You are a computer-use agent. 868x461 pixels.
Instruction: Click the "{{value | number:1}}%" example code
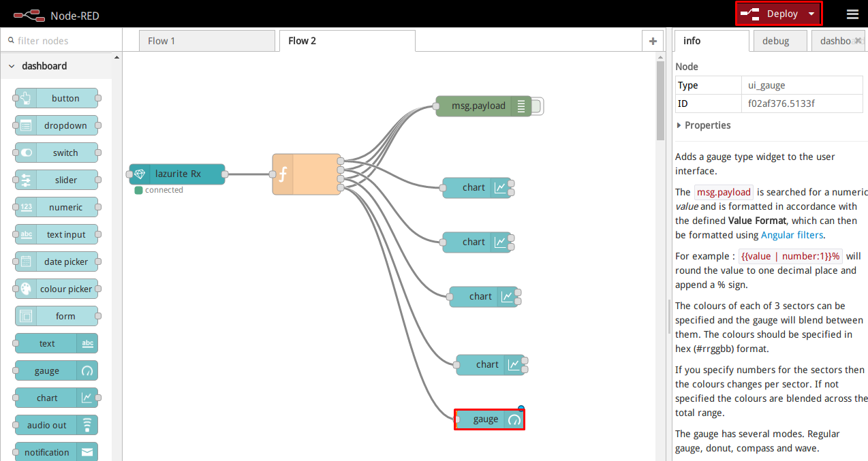coord(791,256)
